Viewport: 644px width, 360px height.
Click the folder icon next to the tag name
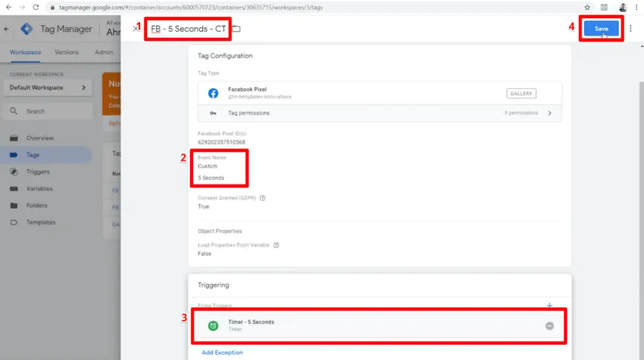coord(236,29)
